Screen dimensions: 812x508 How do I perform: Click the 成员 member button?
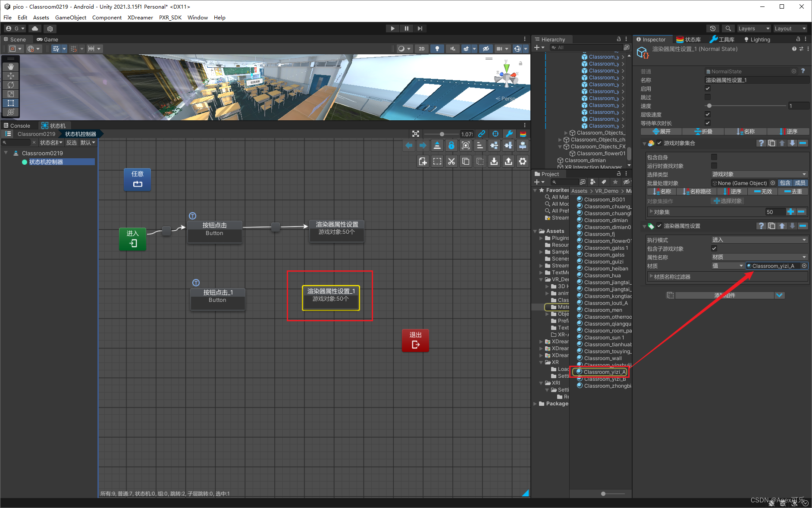pyautogui.click(x=800, y=183)
